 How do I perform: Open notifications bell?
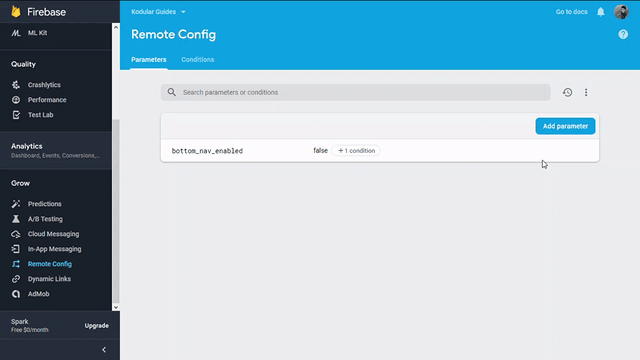tap(601, 12)
